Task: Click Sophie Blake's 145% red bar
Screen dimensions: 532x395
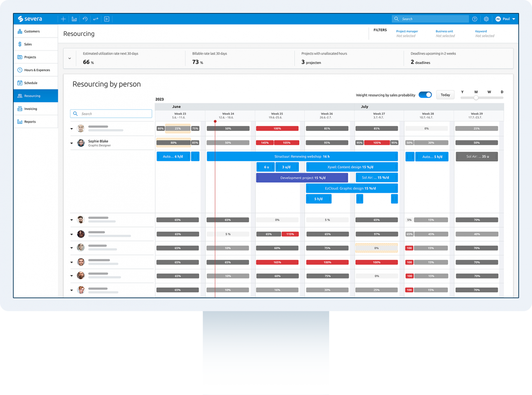Action: 264,143
